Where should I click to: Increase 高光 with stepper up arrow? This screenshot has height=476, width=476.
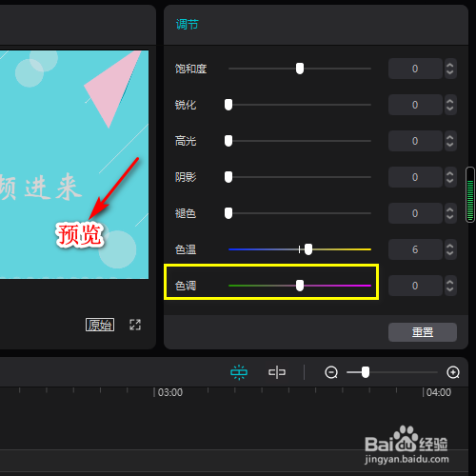coord(450,137)
